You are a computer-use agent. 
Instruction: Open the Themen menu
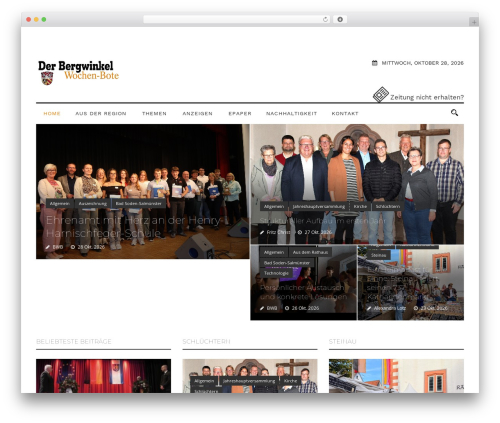coord(154,114)
